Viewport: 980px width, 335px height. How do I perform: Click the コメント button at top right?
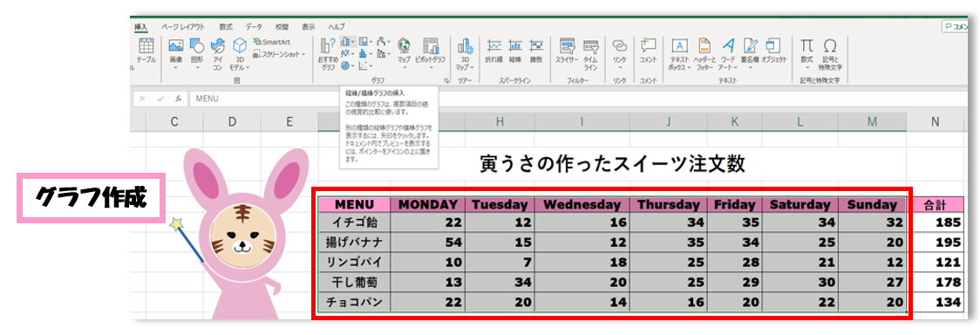(x=955, y=26)
